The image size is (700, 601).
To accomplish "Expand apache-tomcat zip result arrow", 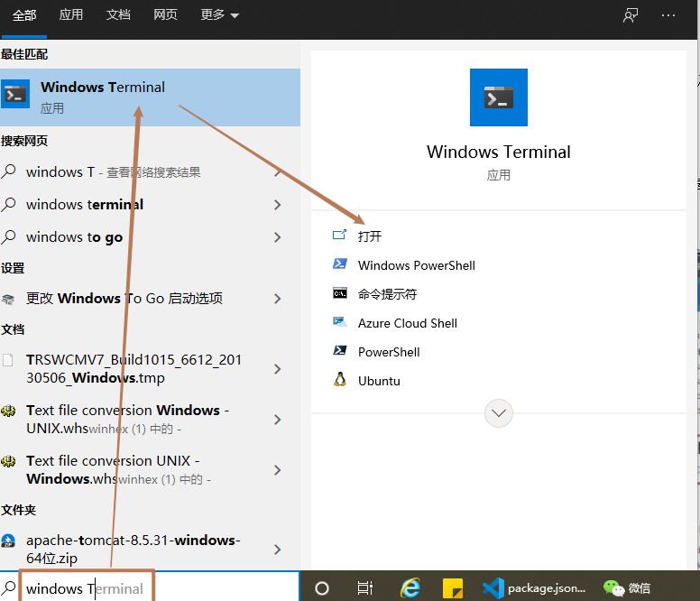I will point(278,550).
